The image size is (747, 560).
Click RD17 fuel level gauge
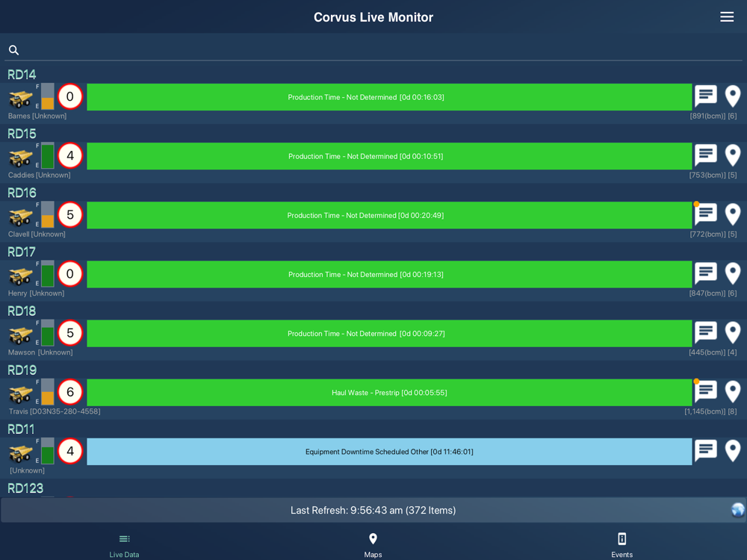(x=48, y=274)
